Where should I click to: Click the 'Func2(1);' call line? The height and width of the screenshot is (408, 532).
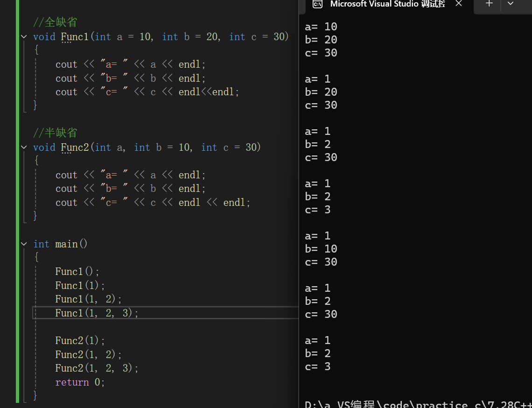pyautogui.click(x=80, y=341)
